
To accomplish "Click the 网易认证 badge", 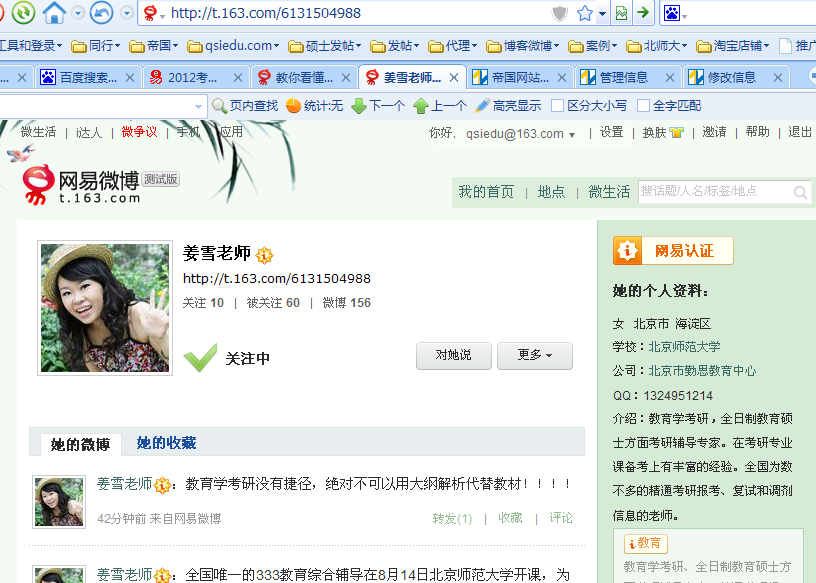I will click(x=673, y=251).
